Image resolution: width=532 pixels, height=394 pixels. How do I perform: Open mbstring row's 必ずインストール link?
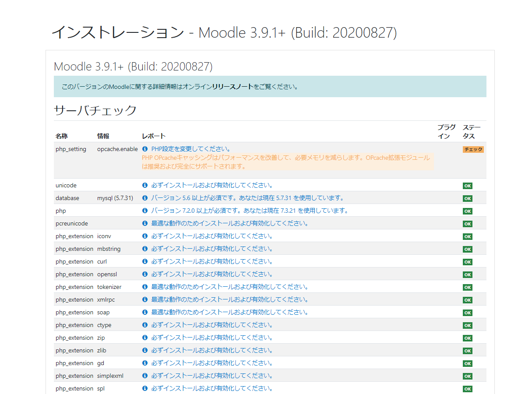point(212,249)
